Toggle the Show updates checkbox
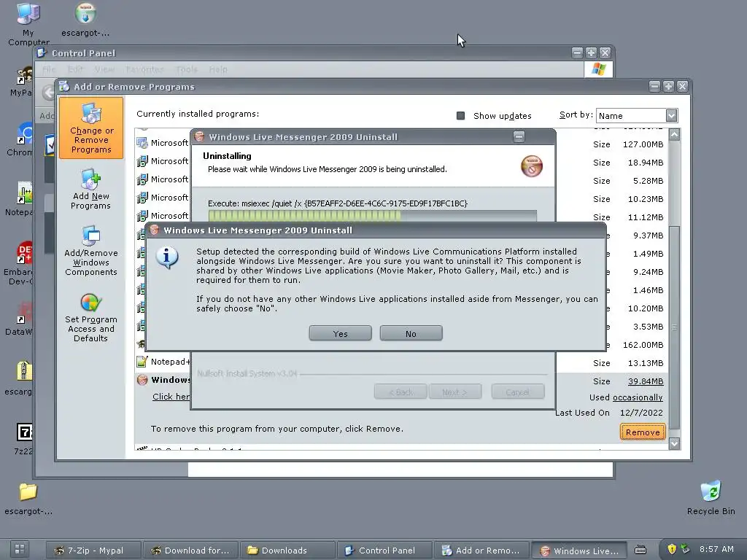The height and width of the screenshot is (560, 747). tap(461, 116)
